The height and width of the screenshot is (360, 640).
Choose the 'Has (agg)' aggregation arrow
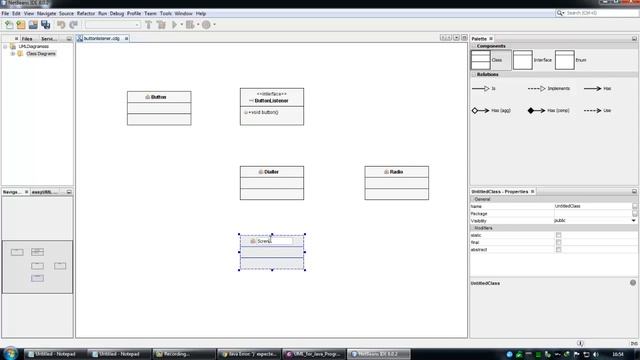pyautogui.click(x=491, y=111)
